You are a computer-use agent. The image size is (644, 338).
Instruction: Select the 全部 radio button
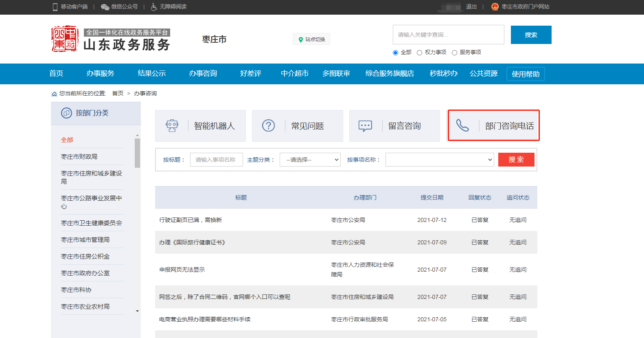395,53
